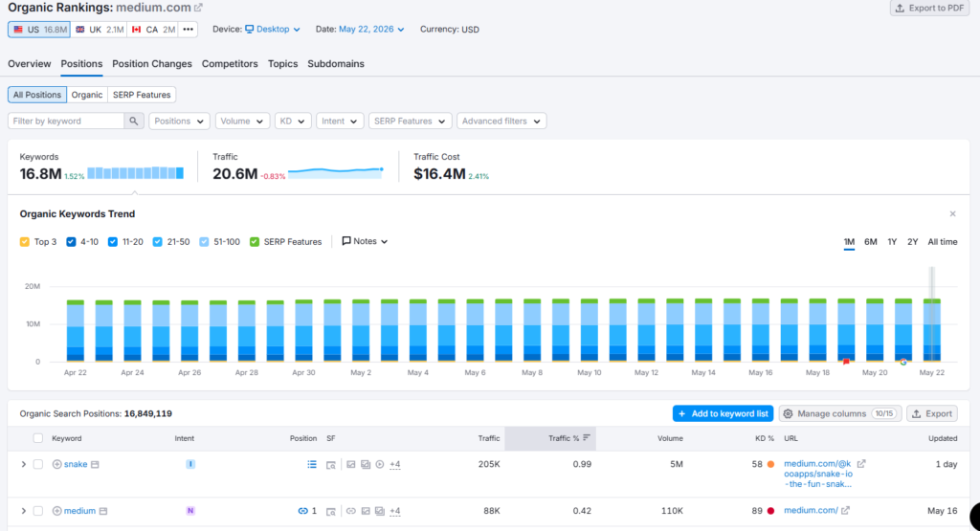Select the Organic positions filter tab
The width and height of the screenshot is (980, 531).
point(87,95)
